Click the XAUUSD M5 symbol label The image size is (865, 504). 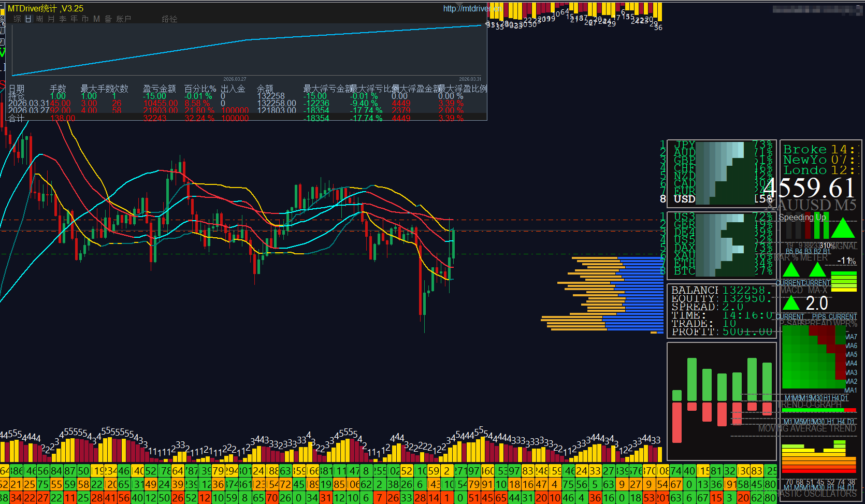click(x=811, y=205)
